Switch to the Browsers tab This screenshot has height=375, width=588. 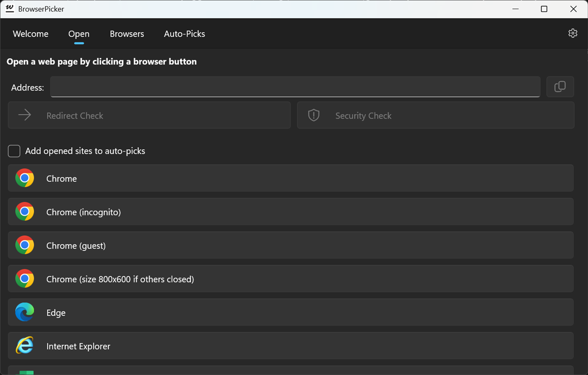tap(127, 34)
